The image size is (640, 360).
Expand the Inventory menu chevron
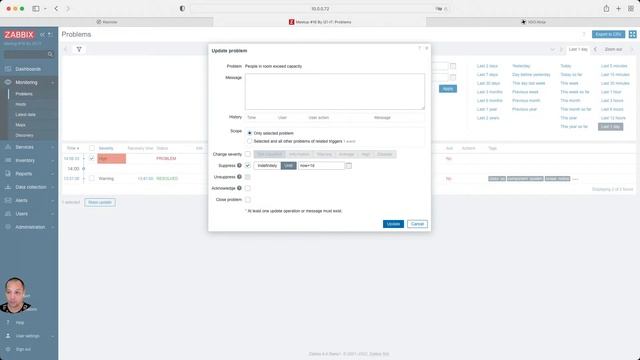(53, 160)
